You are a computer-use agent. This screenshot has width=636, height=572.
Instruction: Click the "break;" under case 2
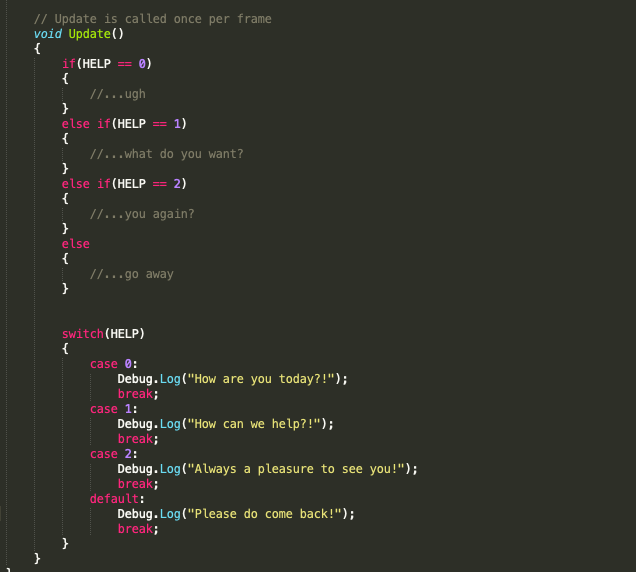(138, 484)
